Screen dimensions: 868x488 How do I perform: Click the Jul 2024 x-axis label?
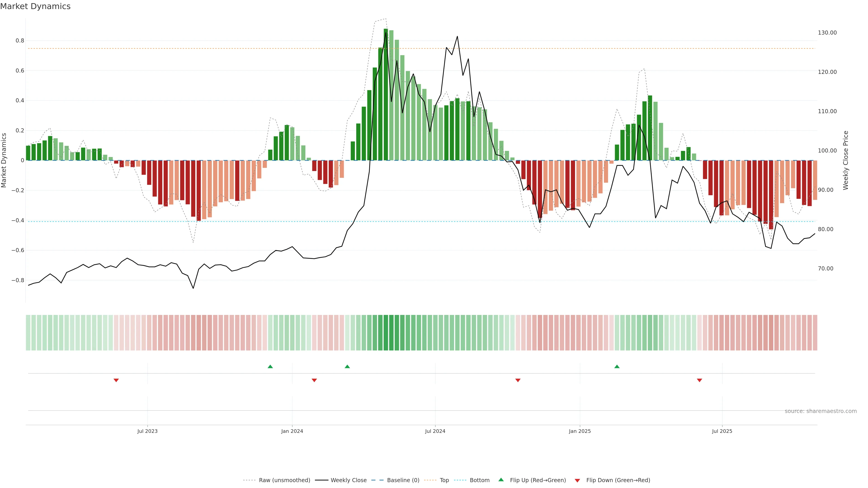(x=435, y=431)
